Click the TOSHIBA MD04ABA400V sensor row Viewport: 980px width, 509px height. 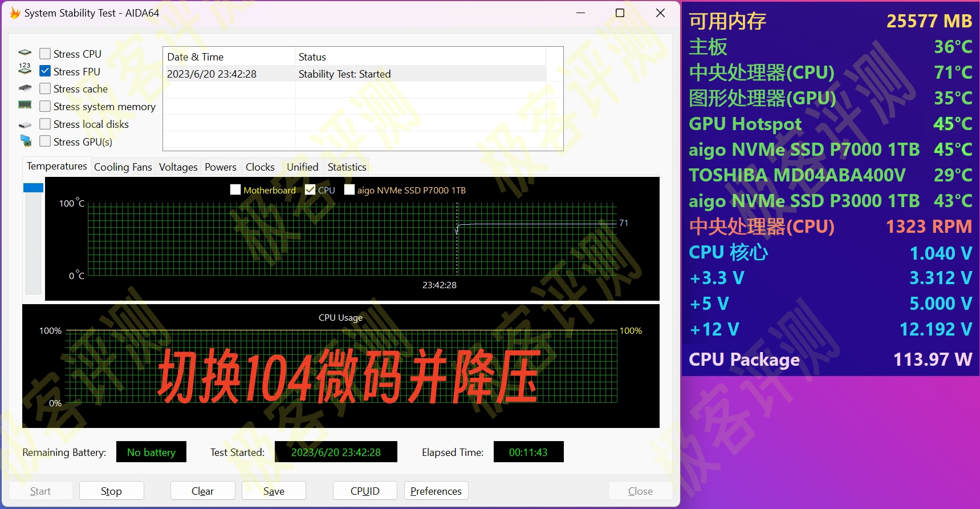click(x=830, y=175)
